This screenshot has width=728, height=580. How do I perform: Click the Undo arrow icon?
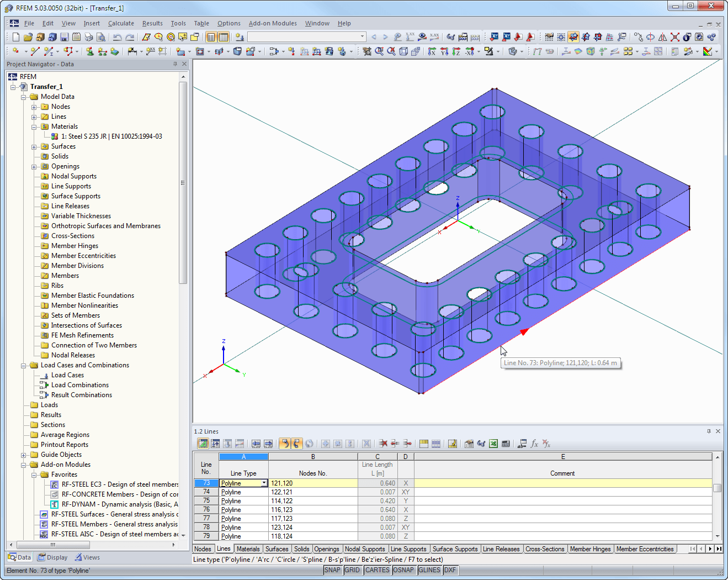117,37
